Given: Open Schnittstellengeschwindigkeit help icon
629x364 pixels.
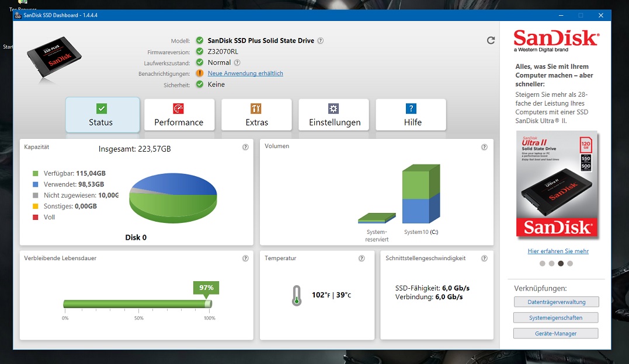Looking at the screenshot, I should pos(484,258).
